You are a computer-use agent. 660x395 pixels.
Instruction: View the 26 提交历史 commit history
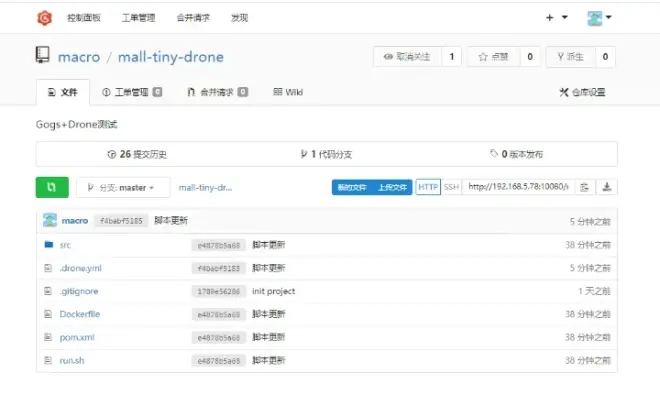click(137, 155)
